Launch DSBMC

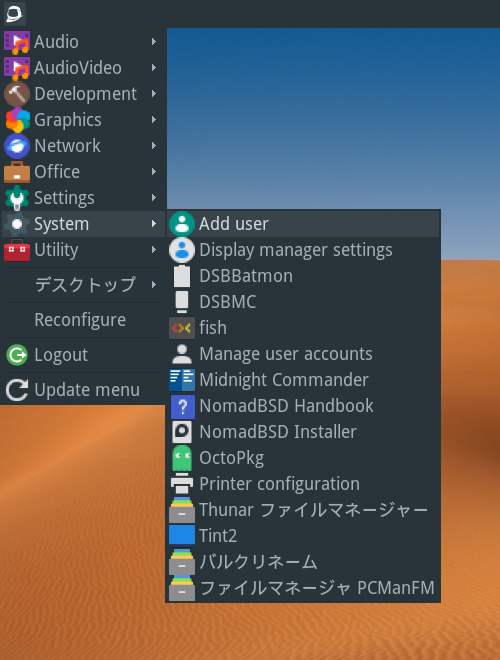pos(303,302)
